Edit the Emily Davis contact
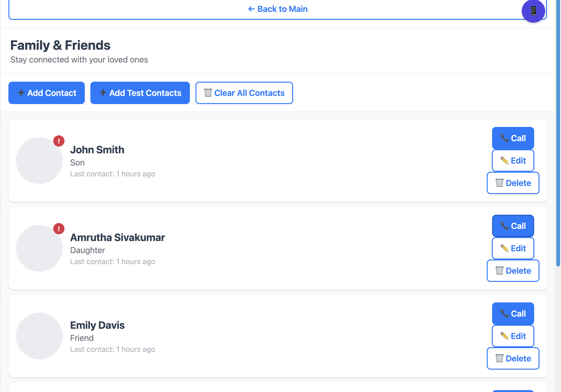561x392 pixels. pos(513,336)
